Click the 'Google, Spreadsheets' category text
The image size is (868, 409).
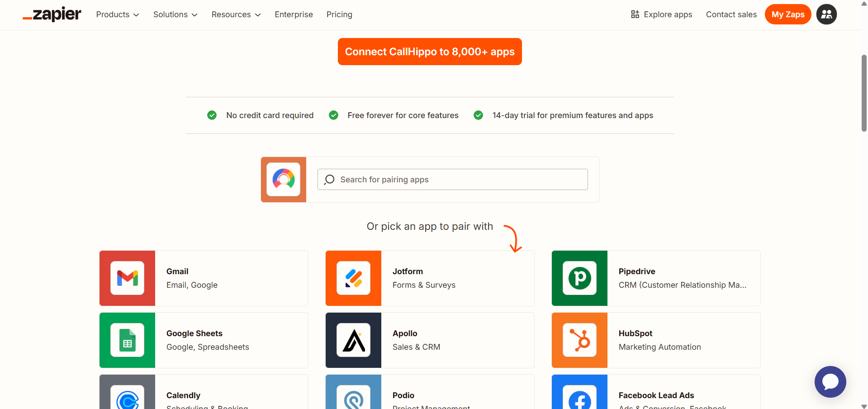pos(208,347)
